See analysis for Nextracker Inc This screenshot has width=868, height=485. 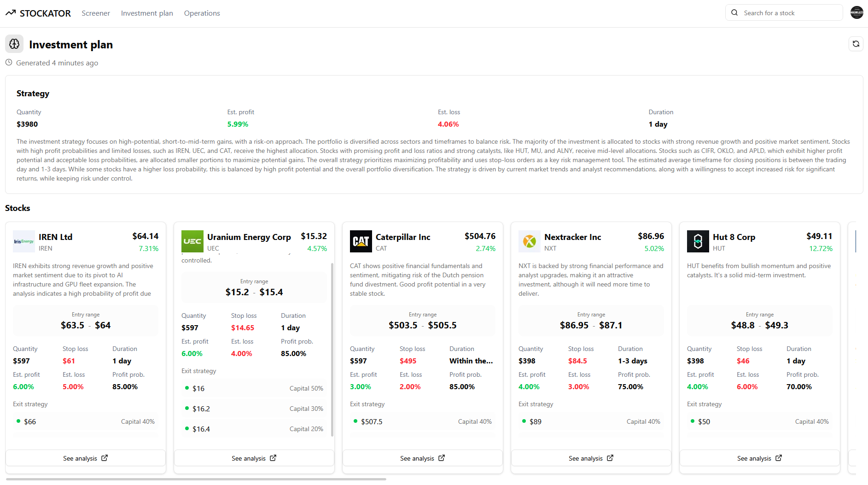coord(591,458)
